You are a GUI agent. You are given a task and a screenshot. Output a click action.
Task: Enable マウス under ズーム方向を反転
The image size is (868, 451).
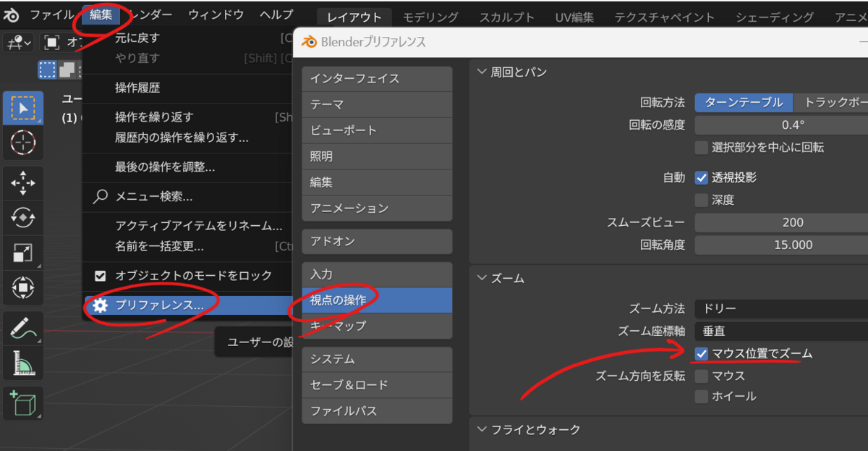pos(701,376)
